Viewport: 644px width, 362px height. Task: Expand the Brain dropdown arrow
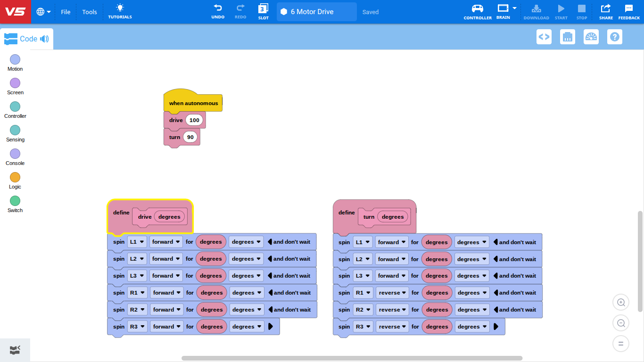(x=515, y=8)
